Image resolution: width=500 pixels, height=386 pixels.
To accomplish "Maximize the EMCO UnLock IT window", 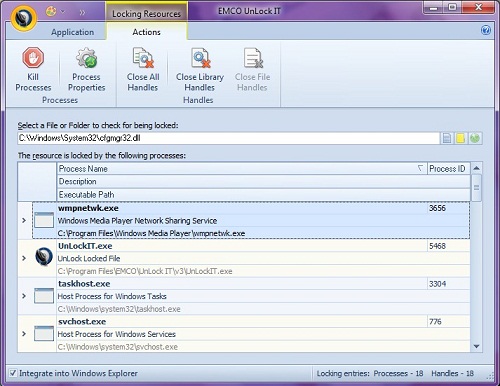I will [x=453, y=8].
